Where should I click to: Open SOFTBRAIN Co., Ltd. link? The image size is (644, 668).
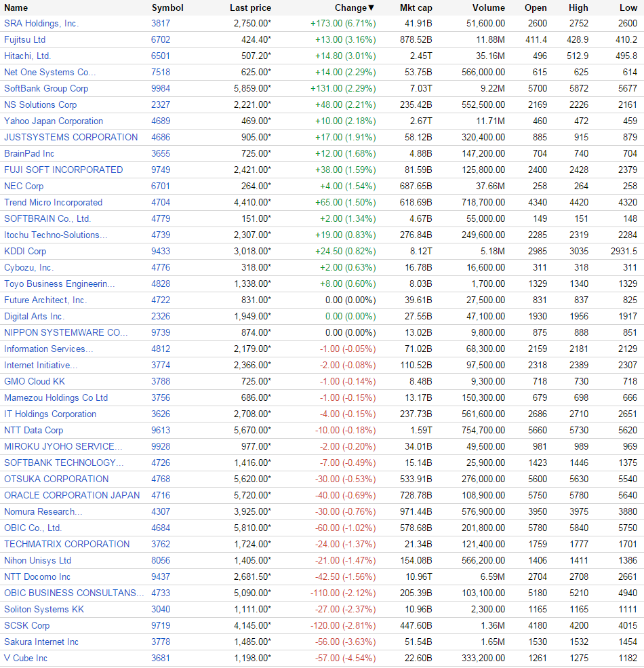coord(47,218)
